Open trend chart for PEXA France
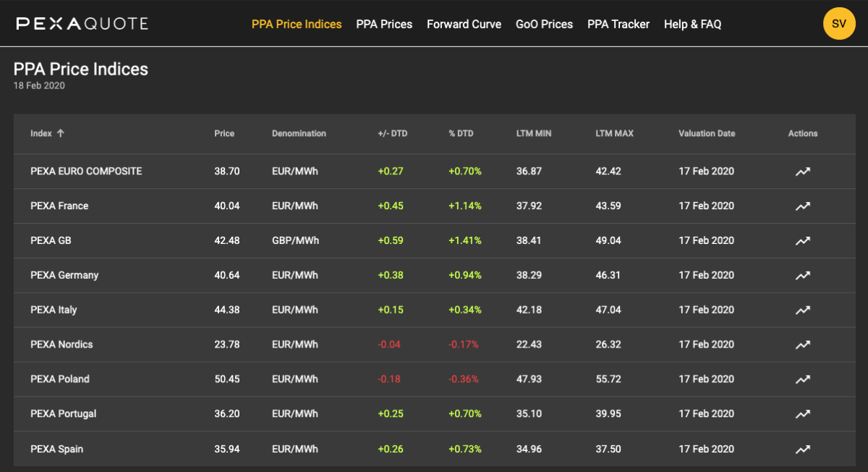 pyautogui.click(x=802, y=206)
